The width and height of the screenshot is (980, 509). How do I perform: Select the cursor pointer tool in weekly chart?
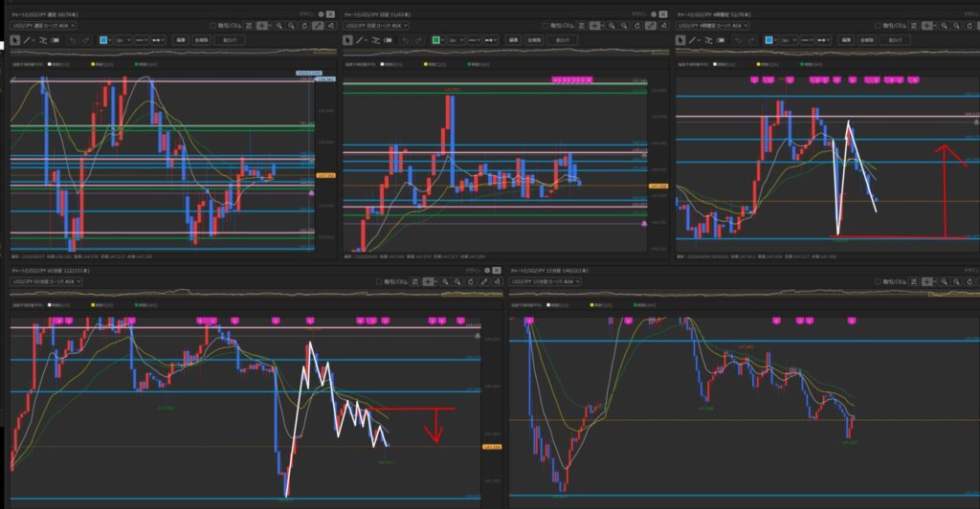(x=16, y=40)
